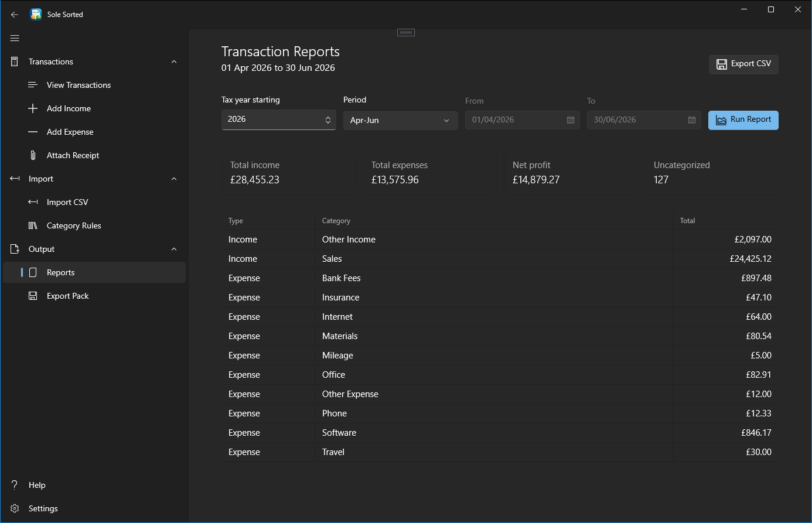The image size is (812, 523).
Task: Go to Add Income page
Action: click(94, 108)
